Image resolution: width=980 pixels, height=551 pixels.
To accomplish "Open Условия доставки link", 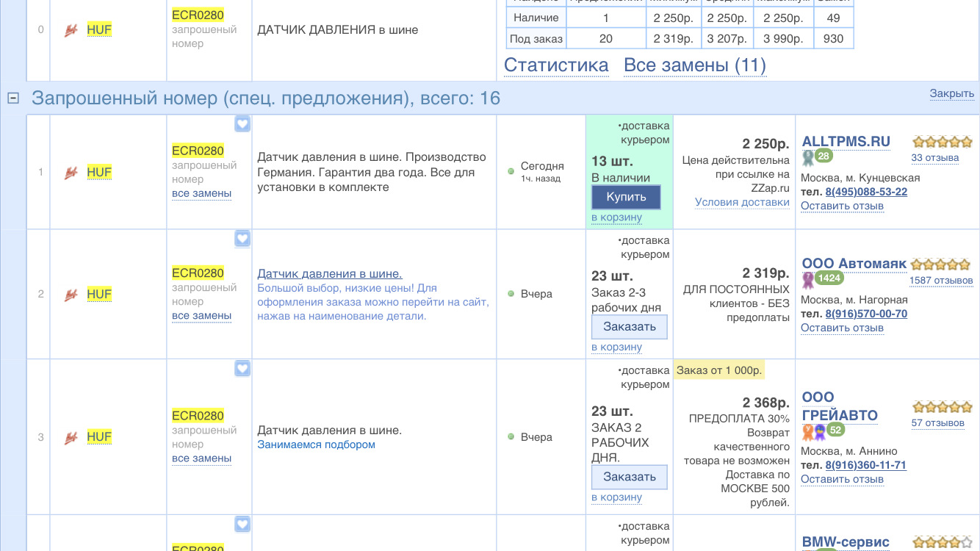I will (x=742, y=202).
